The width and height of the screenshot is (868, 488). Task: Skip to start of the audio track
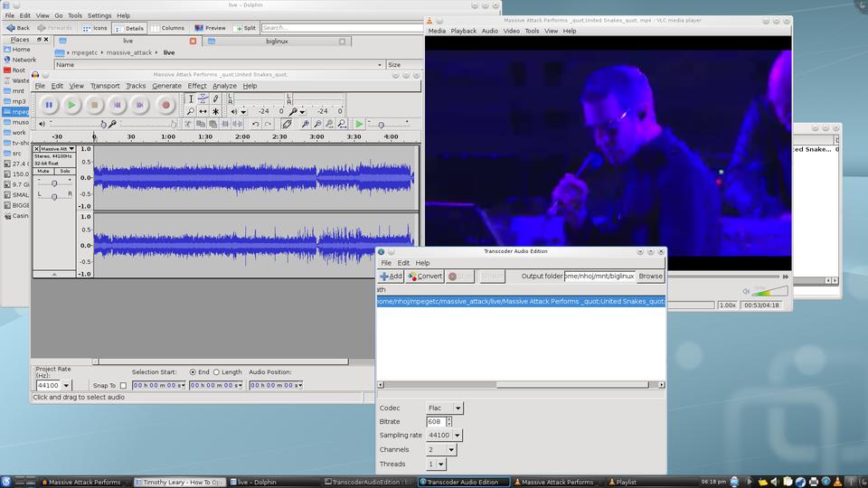(x=117, y=105)
